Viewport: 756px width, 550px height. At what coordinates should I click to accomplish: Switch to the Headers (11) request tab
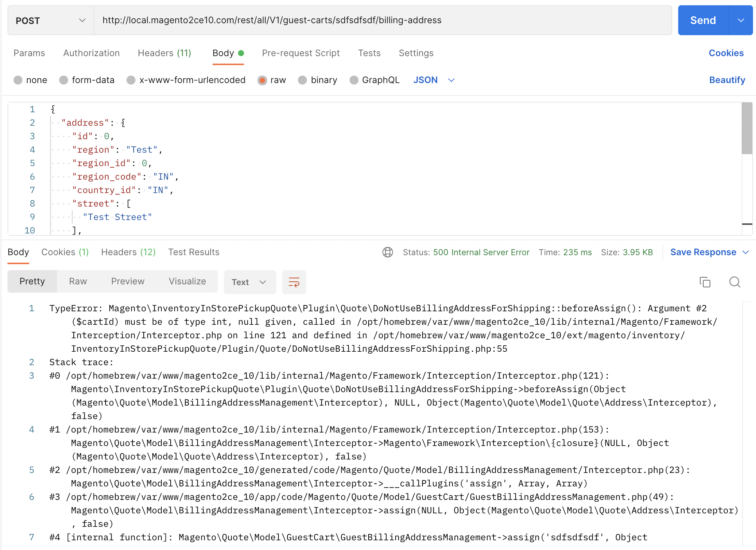click(x=164, y=53)
